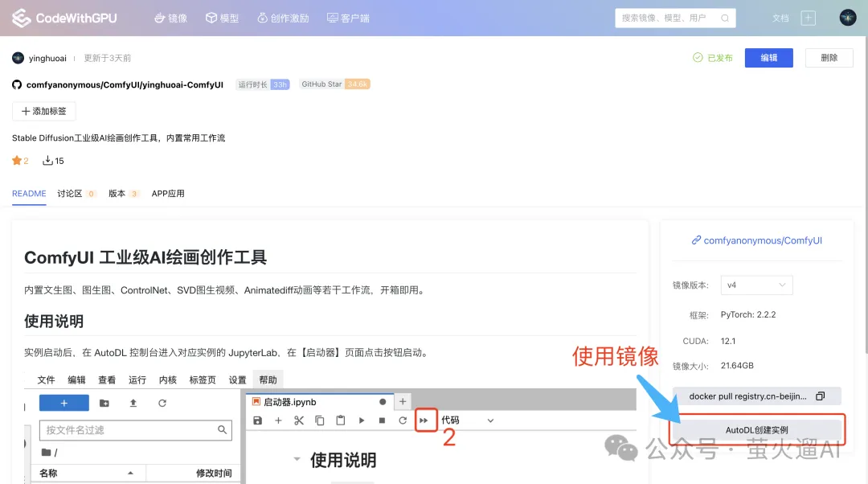Image resolution: width=868 pixels, height=484 pixels.
Task: Open the user avatar menu in header
Action: tap(848, 18)
